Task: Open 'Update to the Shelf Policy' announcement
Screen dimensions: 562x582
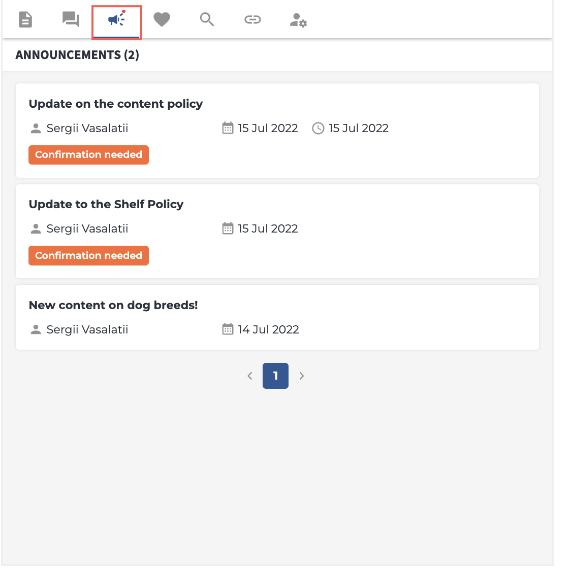Action: pyautogui.click(x=106, y=204)
